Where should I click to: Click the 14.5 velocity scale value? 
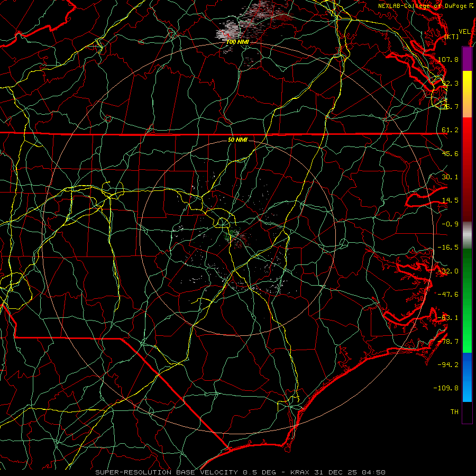click(x=450, y=200)
